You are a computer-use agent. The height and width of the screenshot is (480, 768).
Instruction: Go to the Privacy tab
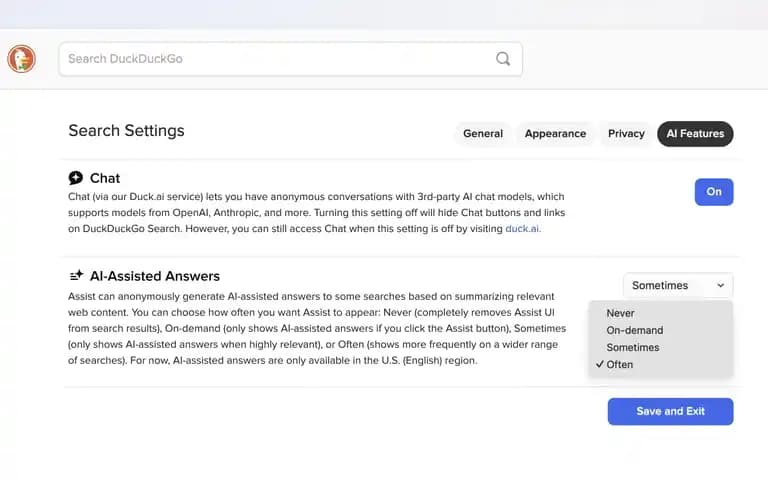point(626,134)
